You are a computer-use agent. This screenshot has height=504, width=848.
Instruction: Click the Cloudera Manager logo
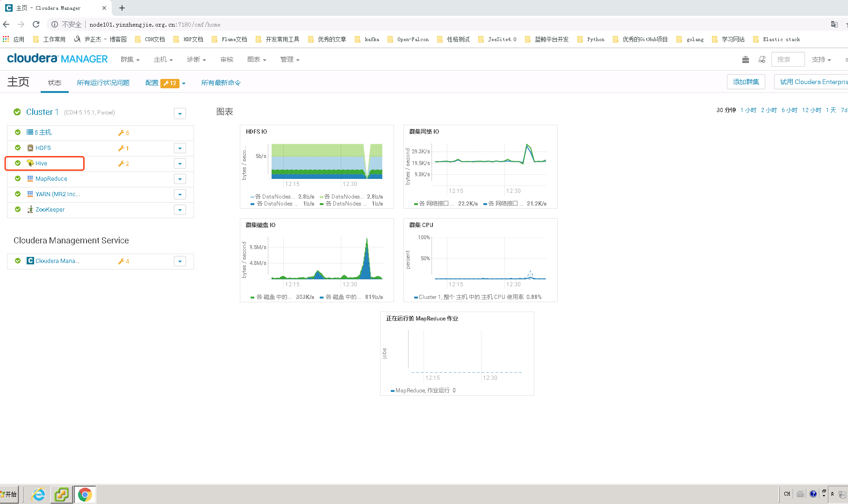(x=57, y=58)
